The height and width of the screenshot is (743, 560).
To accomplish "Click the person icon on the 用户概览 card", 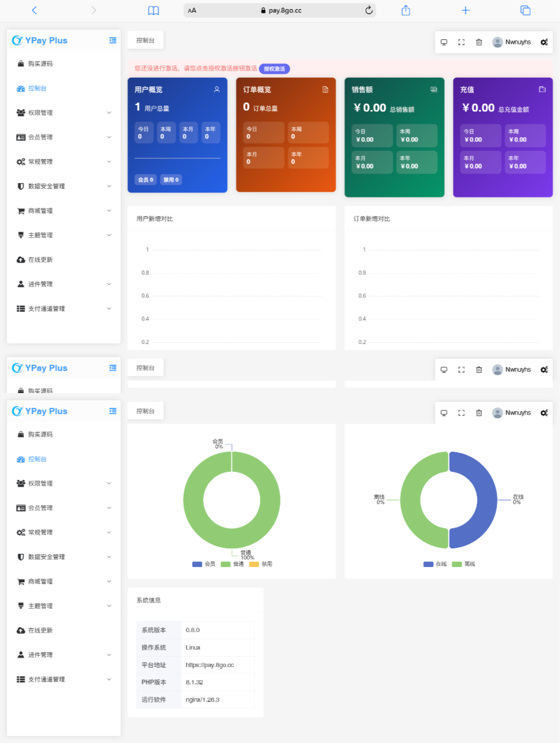I will coord(217,90).
